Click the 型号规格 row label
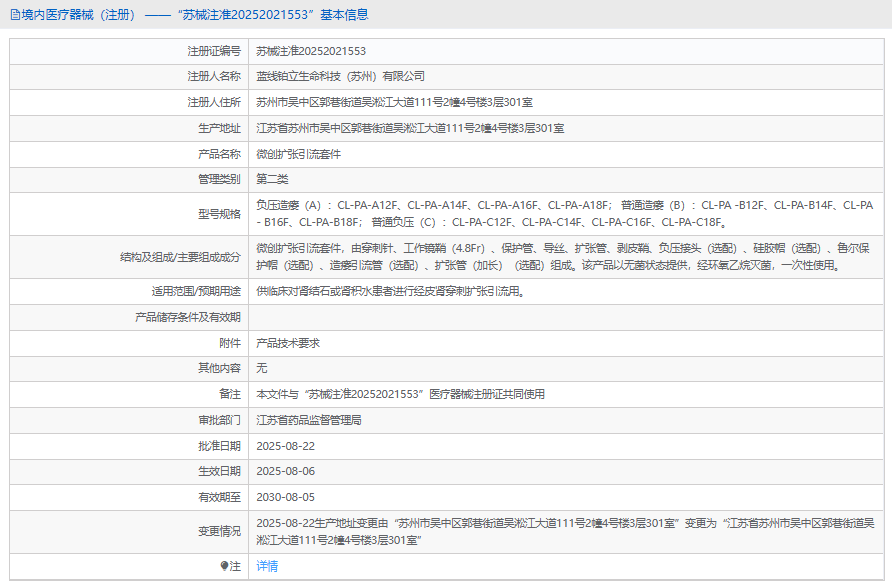This screenshot has width=892, height=585. [219, 214]
